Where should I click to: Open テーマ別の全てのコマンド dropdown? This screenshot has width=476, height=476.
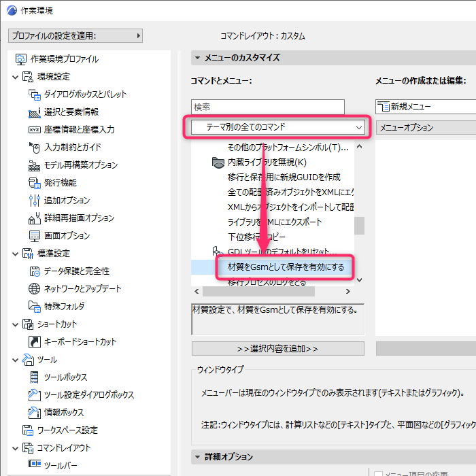pyautogui.click(x=277, y=127)
